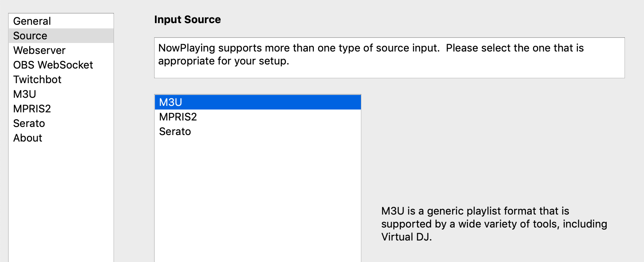Screen dimensions: 644x262
Task: Select Source in the settings sidebar
Action: point(30,36)
